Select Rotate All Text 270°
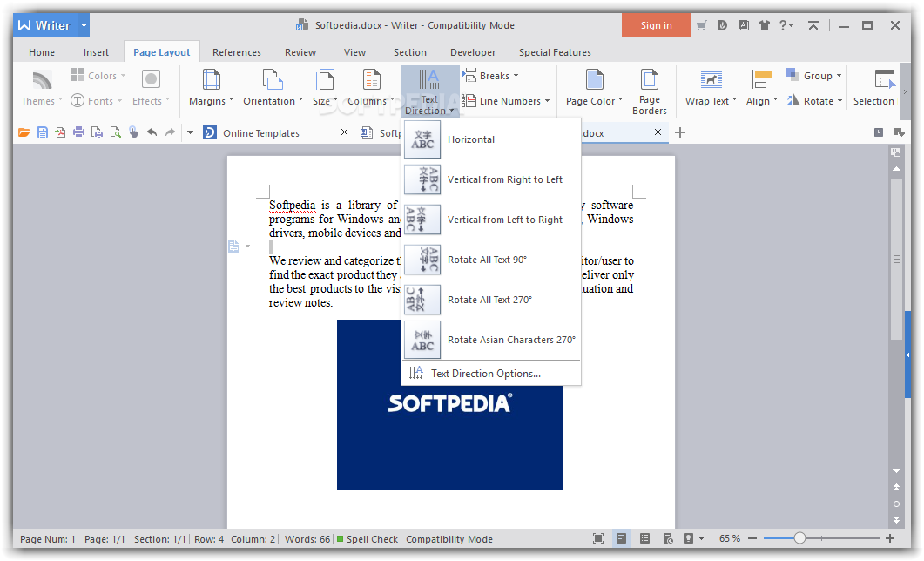Screen dimensions: 924x561 point(491,300)
